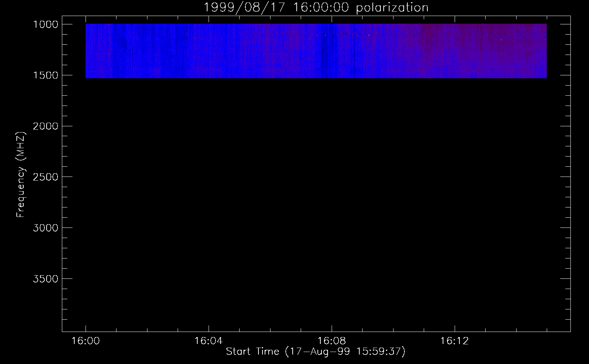Click the 'Frequency (MHZ)' axis title
The width and height of the screenshot is (589, 364).
(21, 175)
